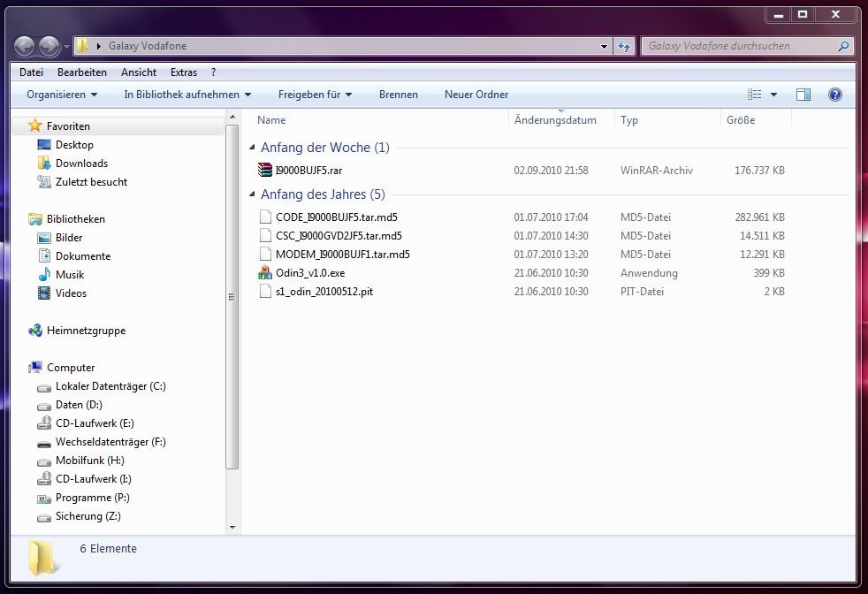Image resolution: width=868 pixels, height=594 pixels.
Task: Click the Sicherung (Z:) drive icon
Action: [x=44, y=518]
